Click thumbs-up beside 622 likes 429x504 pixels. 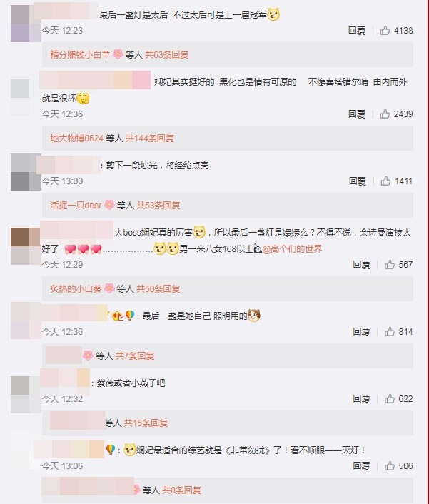(390, 399)
